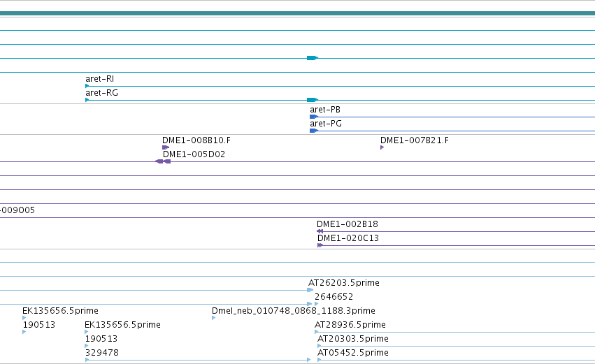595x364 pixels.
Task: Click the DME1-020C13 label
Action: [x=348, y=238]
